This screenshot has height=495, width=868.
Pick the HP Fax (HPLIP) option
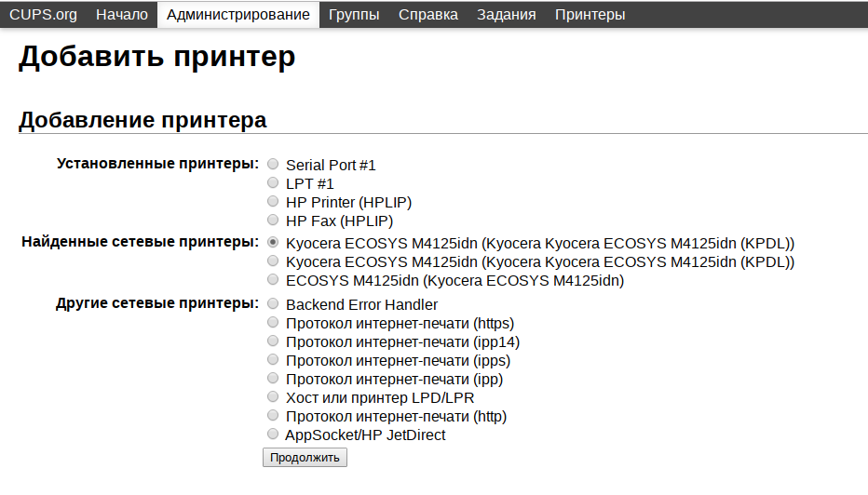(273, 221)
